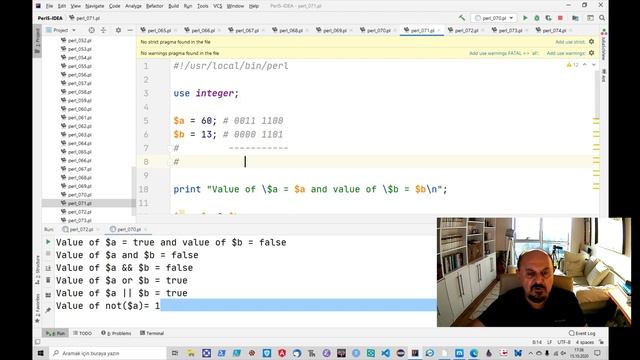Show hidden system tray icons chevron
Viewport: 640px width, 360px height.
530,353
